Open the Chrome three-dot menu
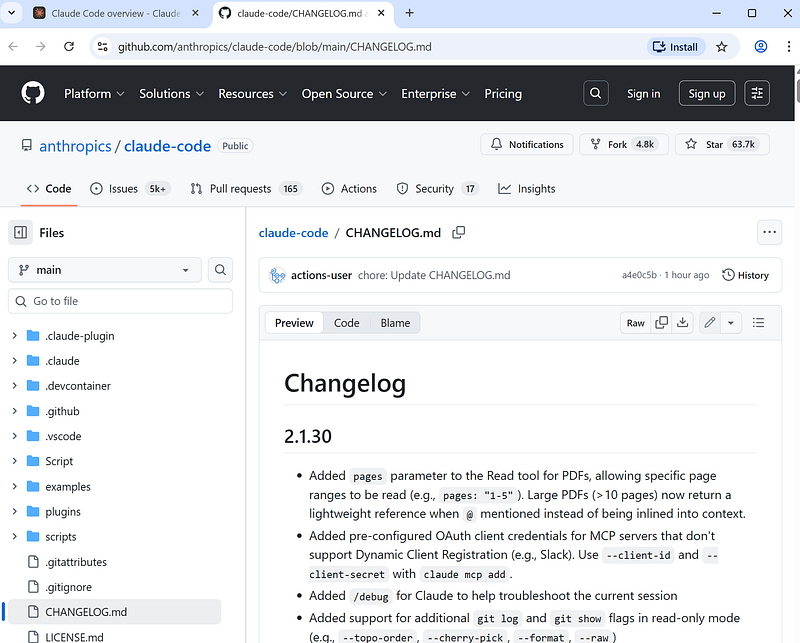Image resolution: width=800 pixels, height=643 pixels. tap(789, 47)
